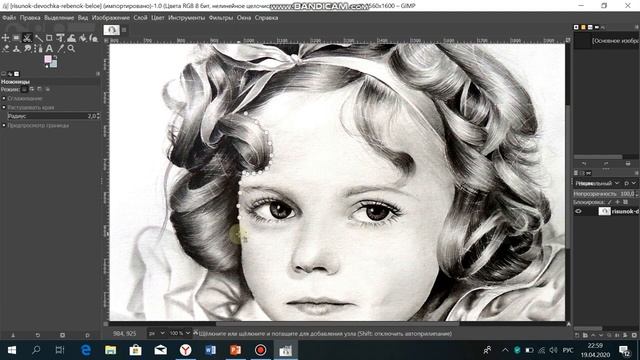640x360 pixels.
Task: Select the Fuzzy Select wand tool
Action: (39, 38)
